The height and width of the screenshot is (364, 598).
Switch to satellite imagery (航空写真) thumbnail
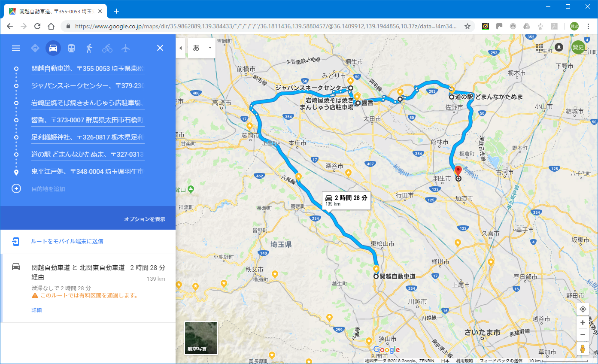click(x=201, y=338)
